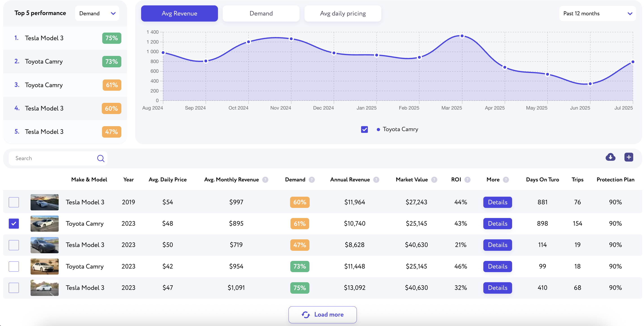Click the Toyota Camry $42 car thumbnail

pos(44,267)
